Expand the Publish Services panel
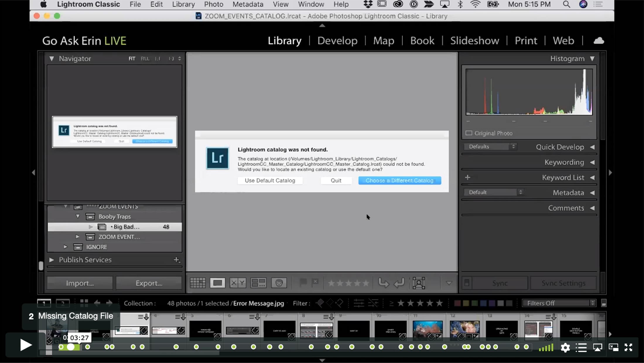 point(52,260)
